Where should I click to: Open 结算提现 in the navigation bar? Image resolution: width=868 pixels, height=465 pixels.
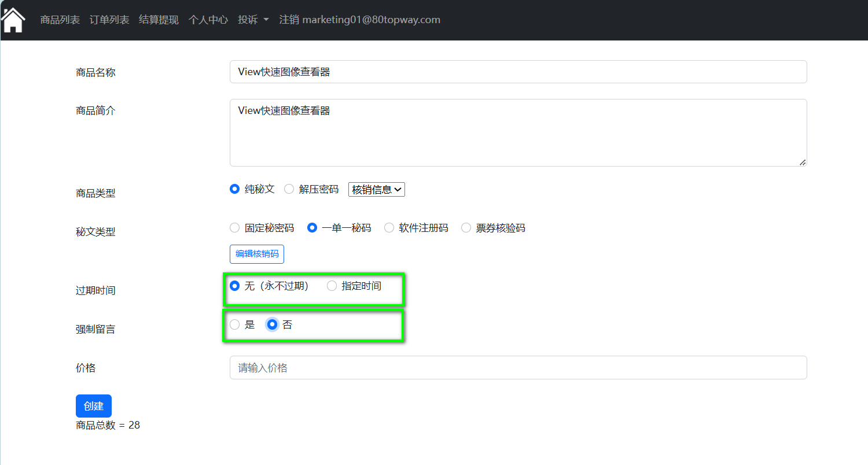[159, 20]
